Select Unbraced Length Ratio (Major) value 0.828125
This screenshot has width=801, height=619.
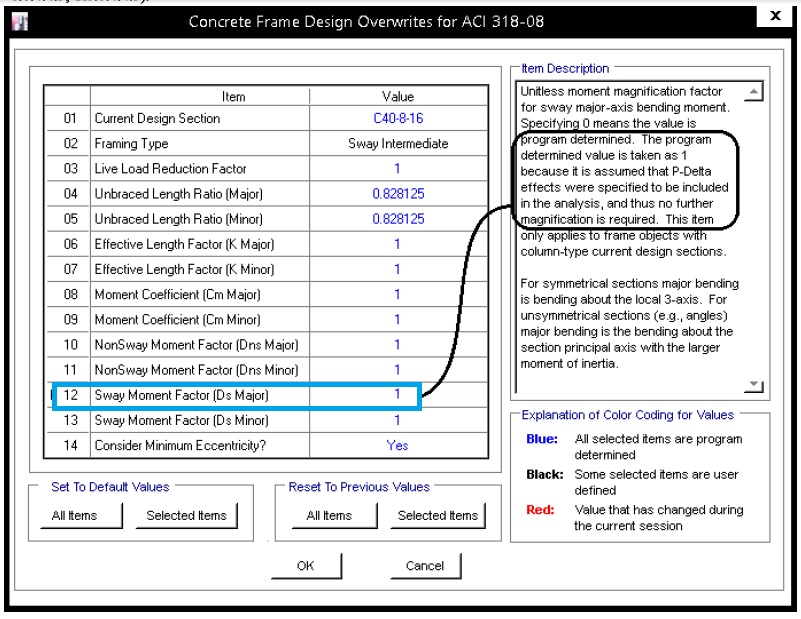pyautogui.click(x=398, y=194)
